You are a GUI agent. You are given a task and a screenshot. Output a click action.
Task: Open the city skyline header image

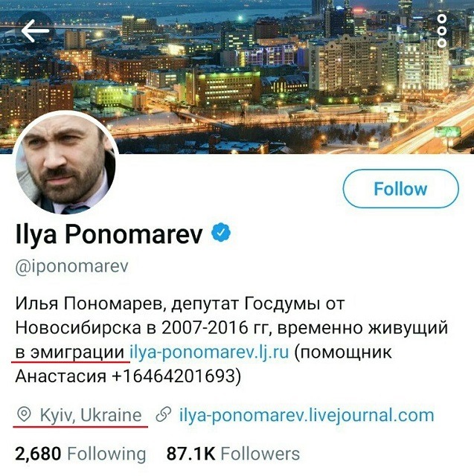237,77
